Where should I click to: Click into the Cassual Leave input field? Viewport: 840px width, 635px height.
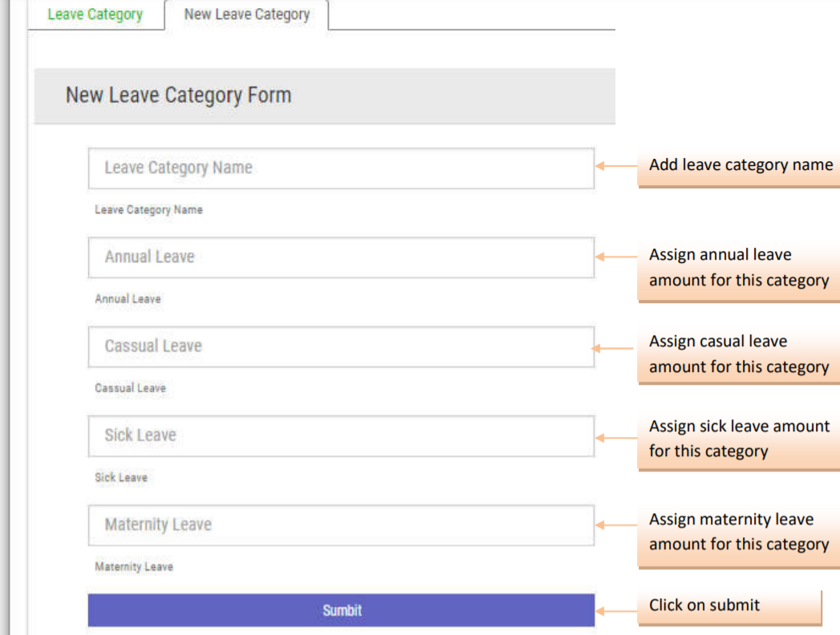[341, 346]
